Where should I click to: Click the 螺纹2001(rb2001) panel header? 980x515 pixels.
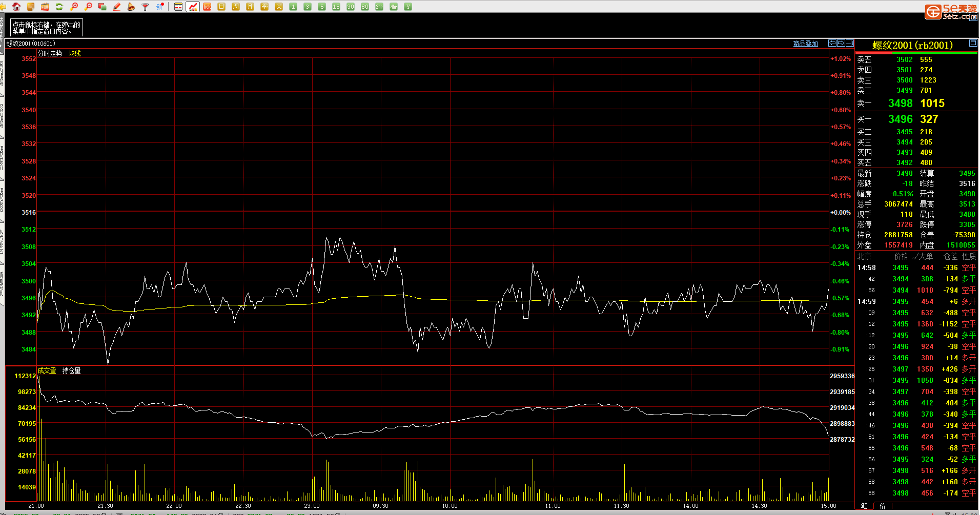(x=912, y=45)
